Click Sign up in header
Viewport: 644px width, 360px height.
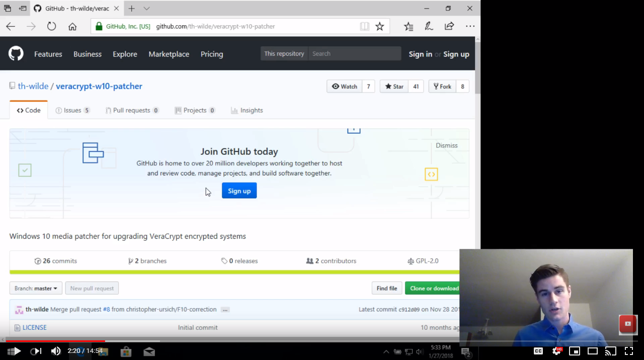456,54
